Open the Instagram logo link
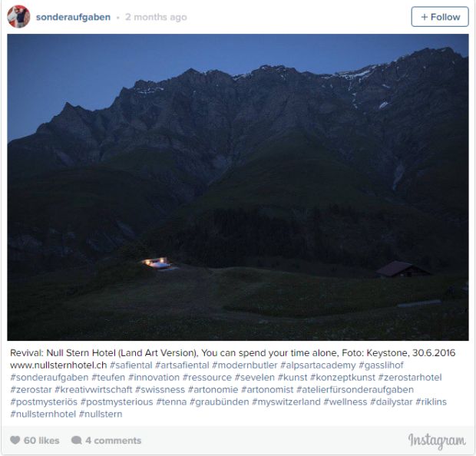476x456 pixels. 437,441
